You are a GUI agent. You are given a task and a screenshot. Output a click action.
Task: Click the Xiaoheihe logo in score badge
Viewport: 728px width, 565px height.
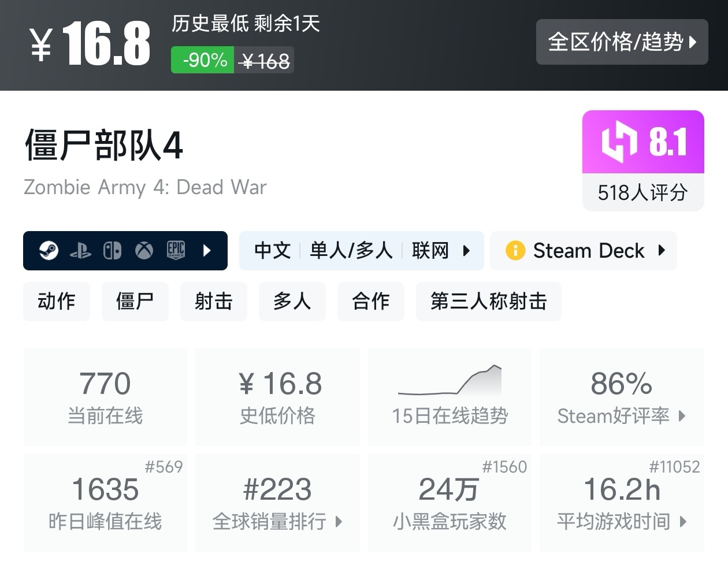(619, 142)
